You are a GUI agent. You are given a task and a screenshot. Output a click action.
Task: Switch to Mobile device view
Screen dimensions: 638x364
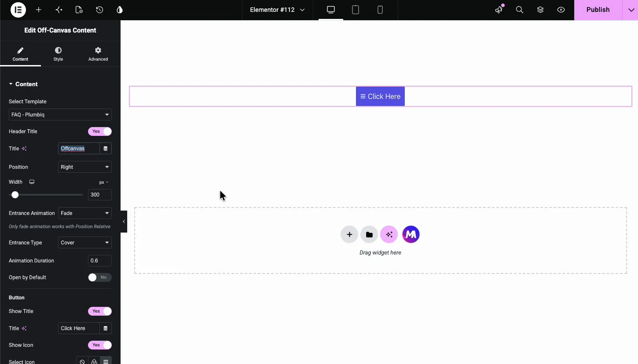pyautogui.click(x=380, y=10)
